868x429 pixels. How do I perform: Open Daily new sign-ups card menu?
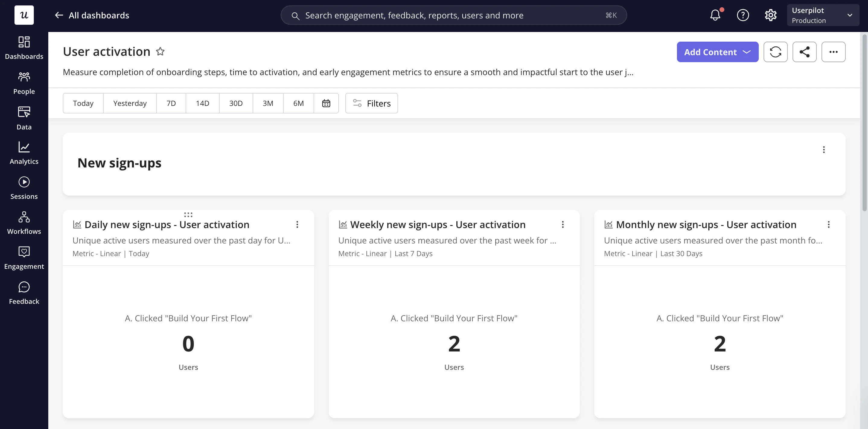pos(297,224)
